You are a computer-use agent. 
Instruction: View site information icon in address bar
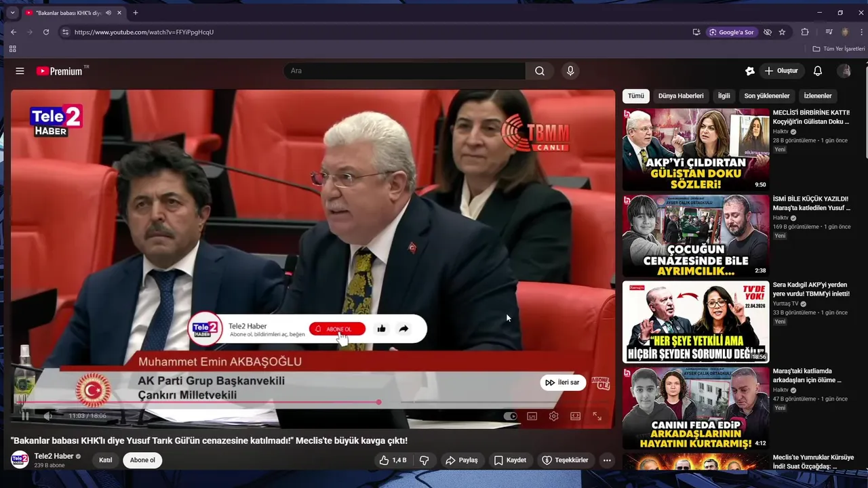click(65, 32)
